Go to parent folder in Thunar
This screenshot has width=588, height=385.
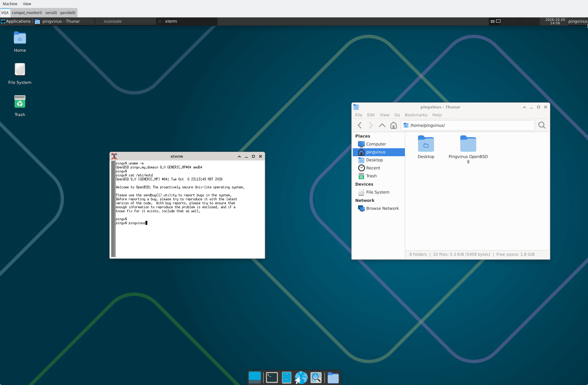click(382, 125)
